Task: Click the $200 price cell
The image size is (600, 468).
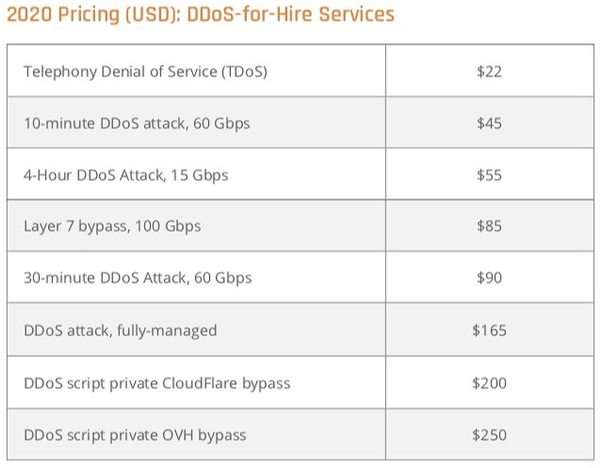Action: pyautogui.click(x=490, y=383)
